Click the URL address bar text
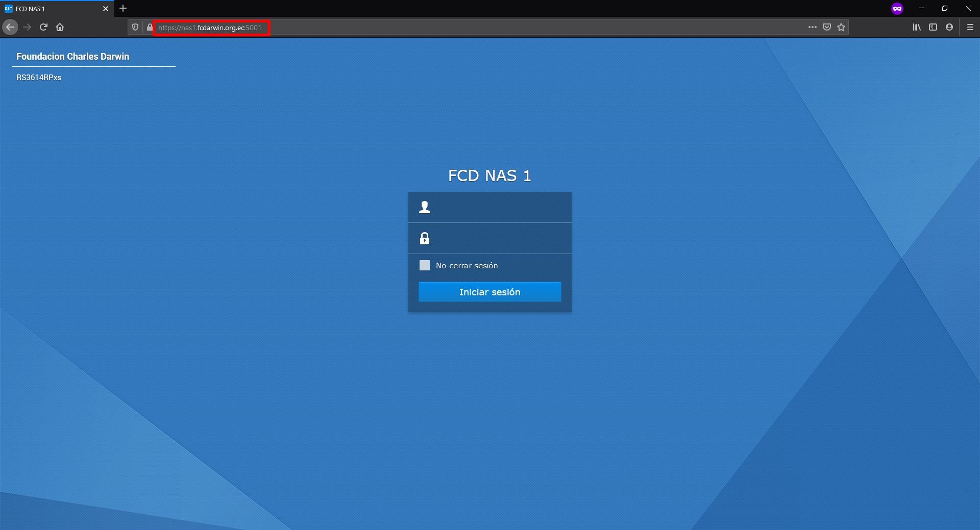The height and width of the screenshot is (530, 980). 210,28
